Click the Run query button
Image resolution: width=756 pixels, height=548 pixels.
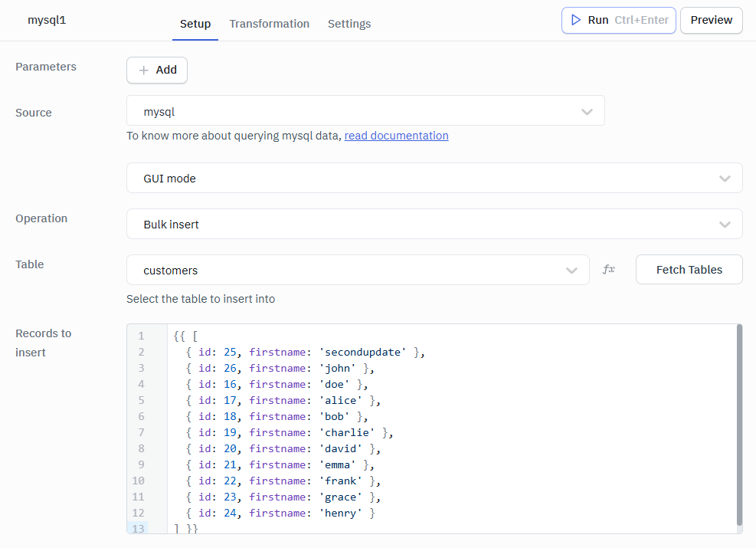618,20
